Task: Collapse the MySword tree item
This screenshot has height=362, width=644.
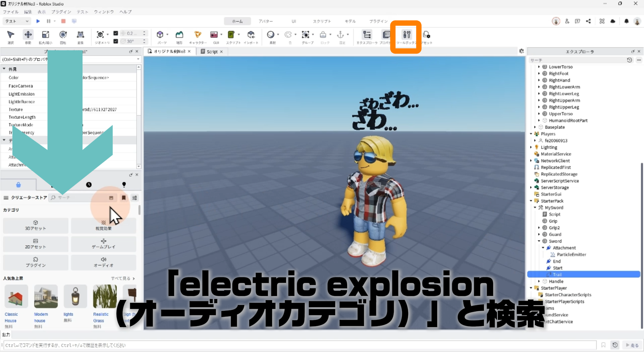Action: [x=535, y=207]
